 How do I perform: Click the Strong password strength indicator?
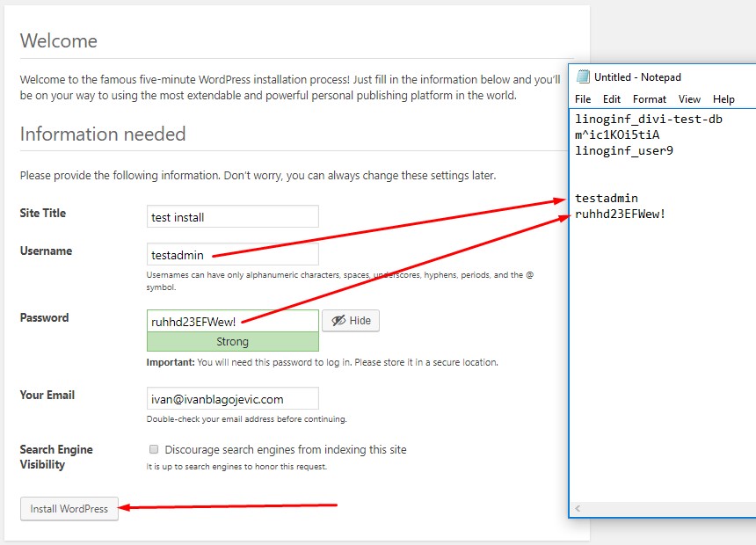[232, 341]
